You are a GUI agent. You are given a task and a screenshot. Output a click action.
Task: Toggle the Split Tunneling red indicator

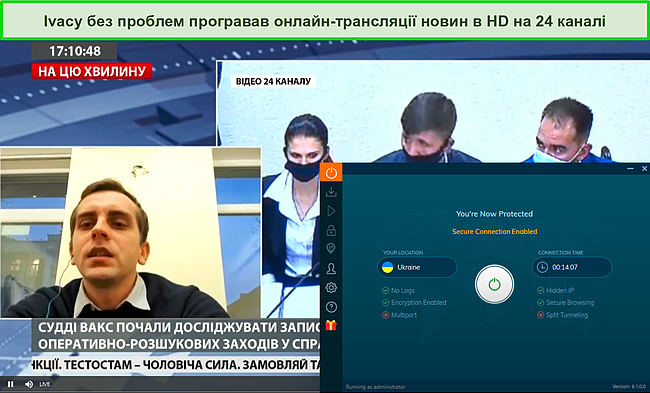coord(541,315)
